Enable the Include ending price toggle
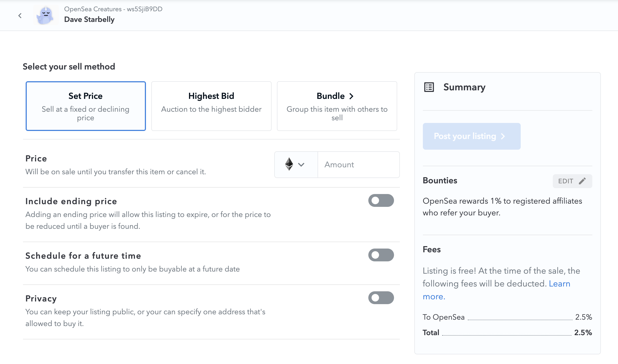 (381, 200)
